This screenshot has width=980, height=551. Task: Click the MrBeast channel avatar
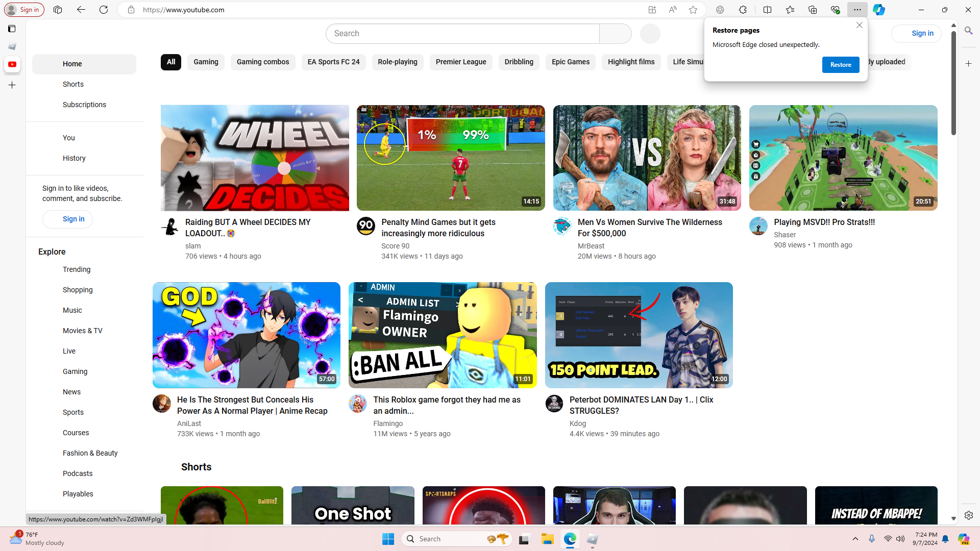(562, 226)
